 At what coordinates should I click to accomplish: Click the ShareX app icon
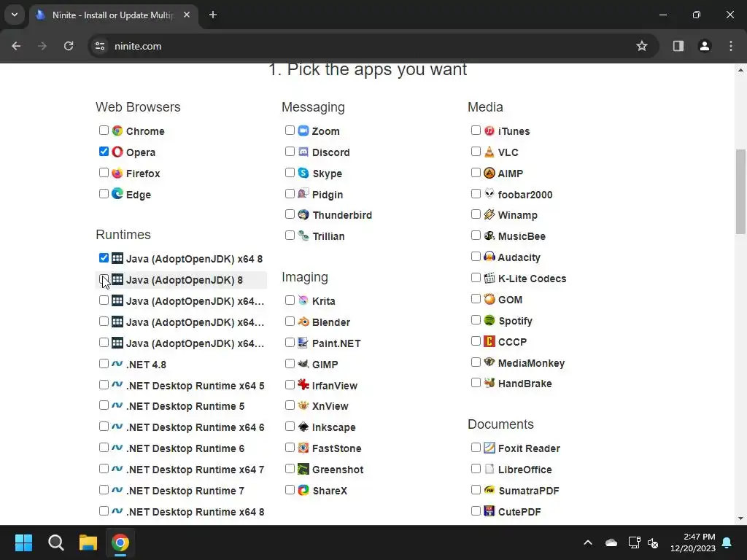pyautogui.click(x=303, y=490)
